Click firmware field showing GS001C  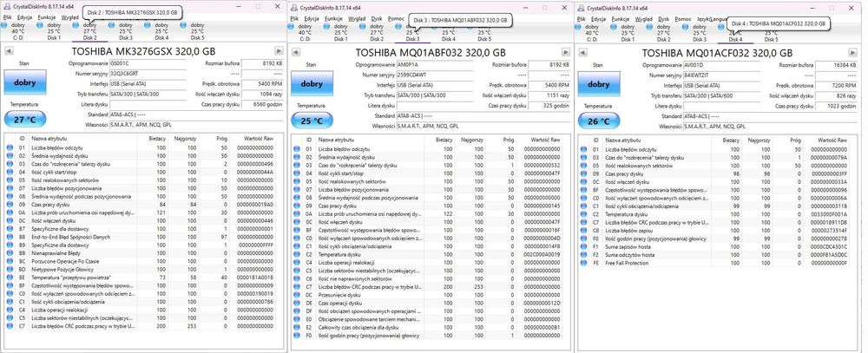(148, 63)
